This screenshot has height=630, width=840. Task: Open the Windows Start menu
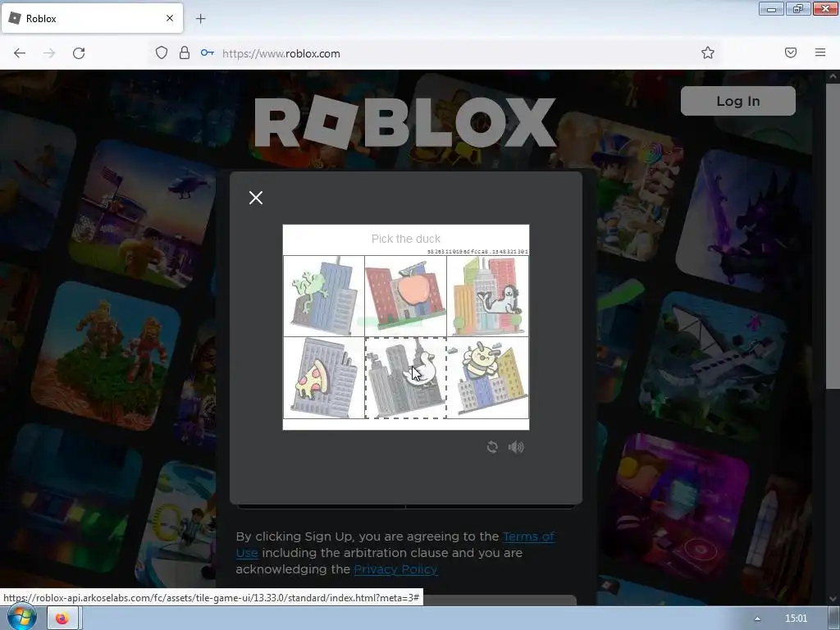coord(21,619)
